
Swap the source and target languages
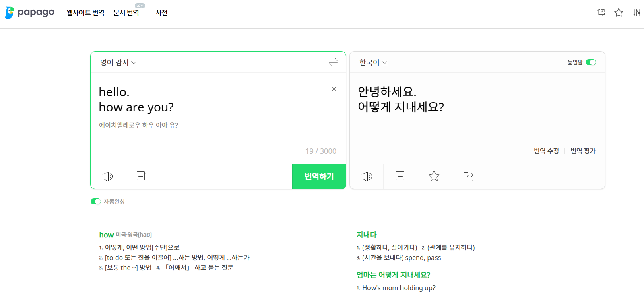(x=333, y=62)
